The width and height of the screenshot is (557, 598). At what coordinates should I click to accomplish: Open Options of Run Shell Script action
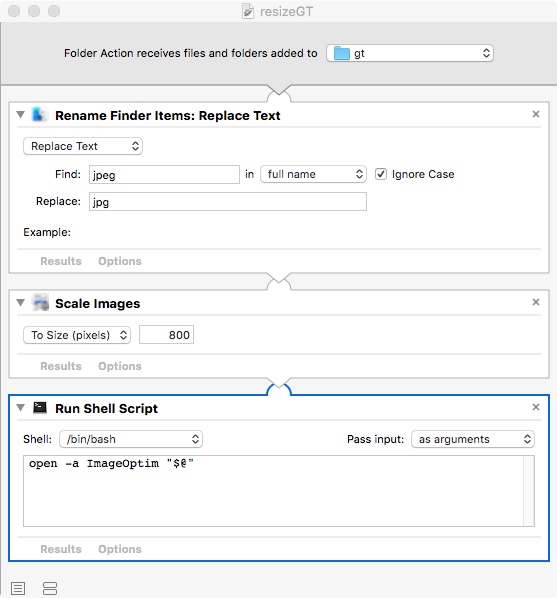click(120, 549)
